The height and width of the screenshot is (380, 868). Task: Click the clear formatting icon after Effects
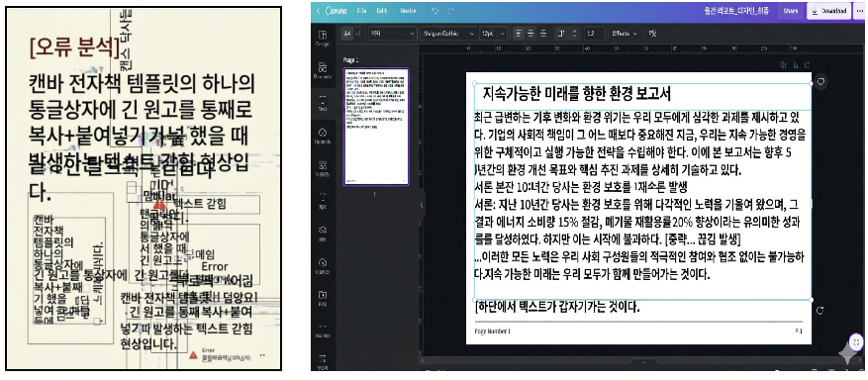click(x=652, y=34)
